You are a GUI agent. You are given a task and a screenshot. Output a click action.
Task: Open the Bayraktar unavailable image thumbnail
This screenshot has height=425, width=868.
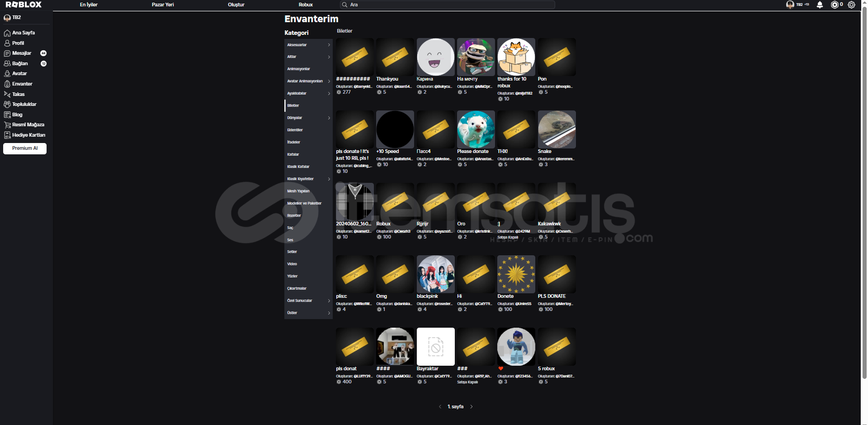(435, 347)
